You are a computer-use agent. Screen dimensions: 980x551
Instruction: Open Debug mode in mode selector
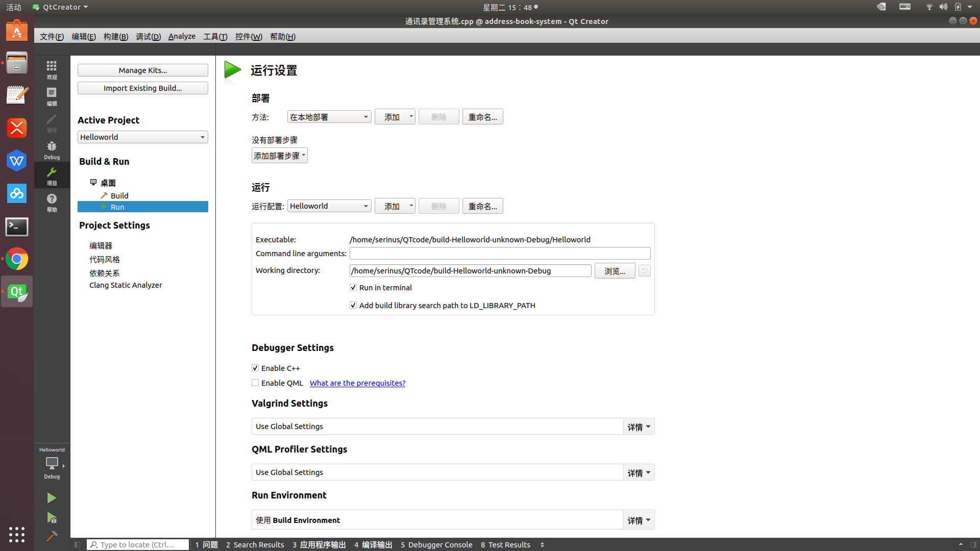point(52,149)
